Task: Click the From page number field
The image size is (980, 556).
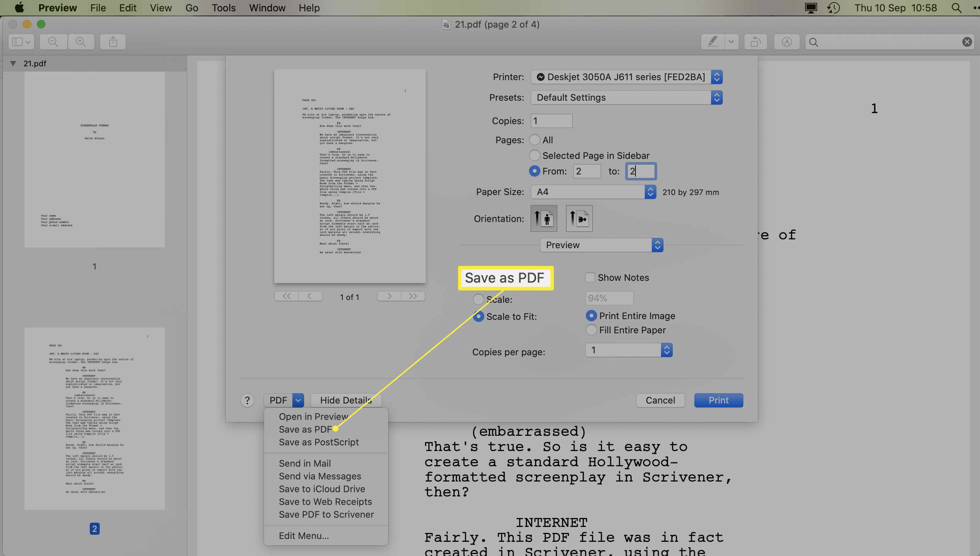Action: [x=587, y=171]
